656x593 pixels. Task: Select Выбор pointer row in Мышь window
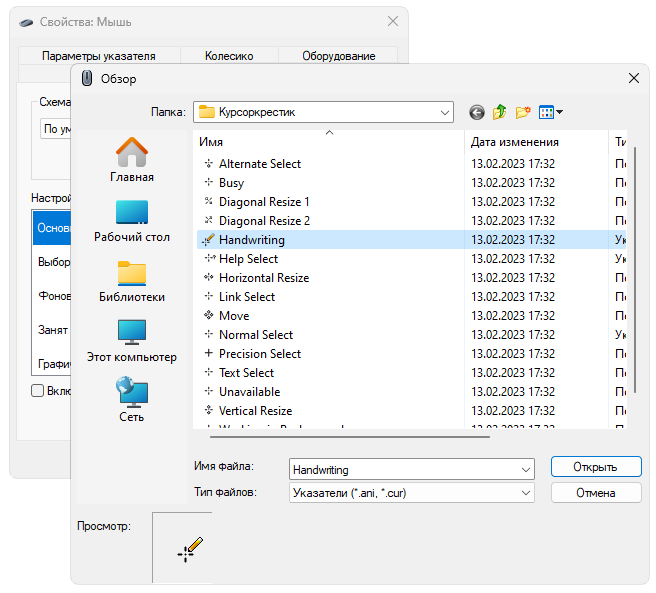[x=52, y=262]
